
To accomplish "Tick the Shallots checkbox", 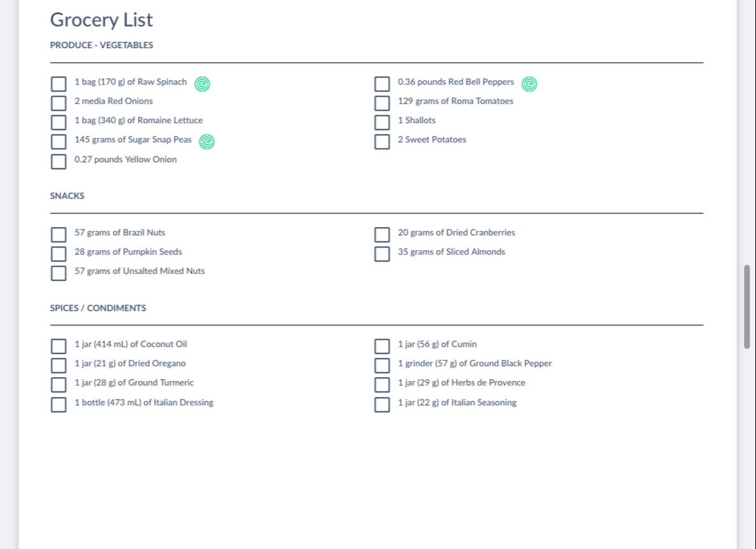I will pos(382,122).
